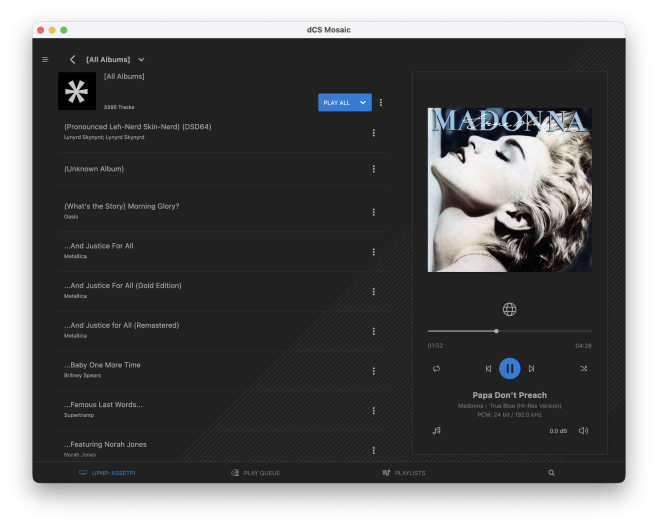
Task: Switch to the UPNP: ASSETPI tab
Action: pyautogui.click(x=107, y=473)
